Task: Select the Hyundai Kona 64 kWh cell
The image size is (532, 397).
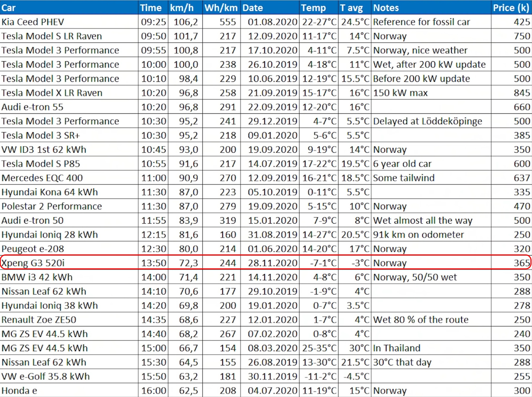Action: 69,192
